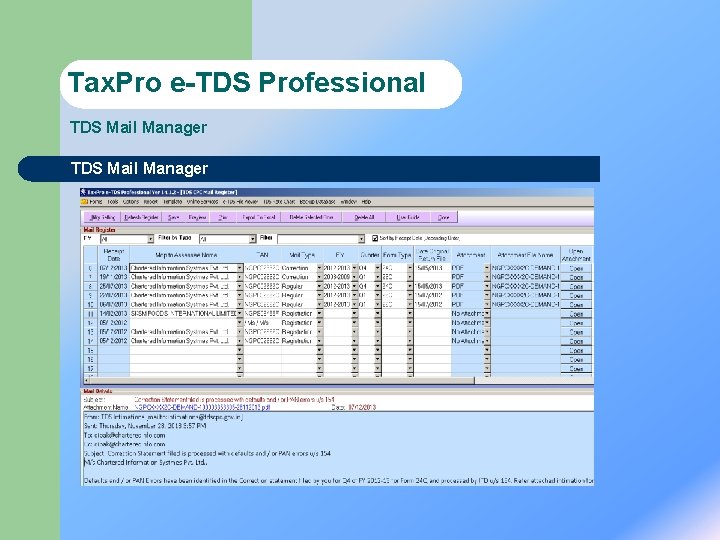Click the Map to Assessee Name column header

coord(186,255)
